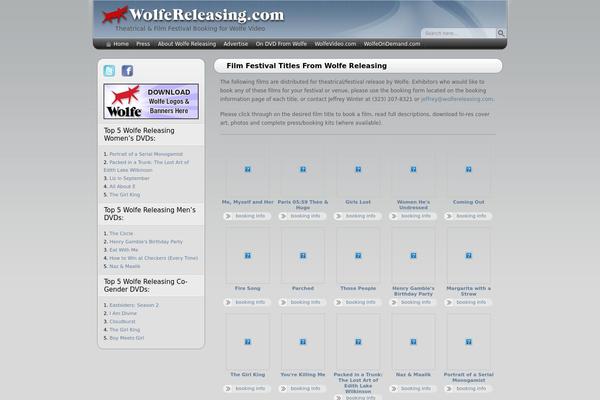Open WolfeOnDemand.com menu item

click(392, 44)
